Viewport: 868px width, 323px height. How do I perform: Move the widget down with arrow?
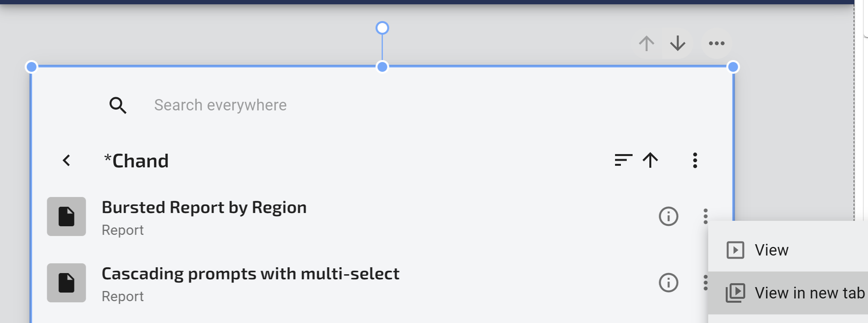(x=678, y=43)
